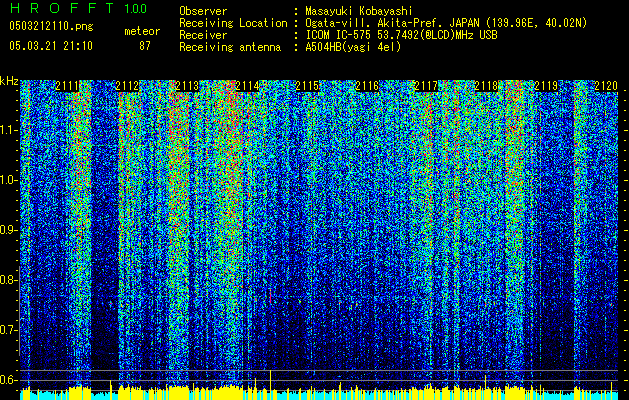
Task: Click the 'meteor' label
Action: (x=142, y=31)
